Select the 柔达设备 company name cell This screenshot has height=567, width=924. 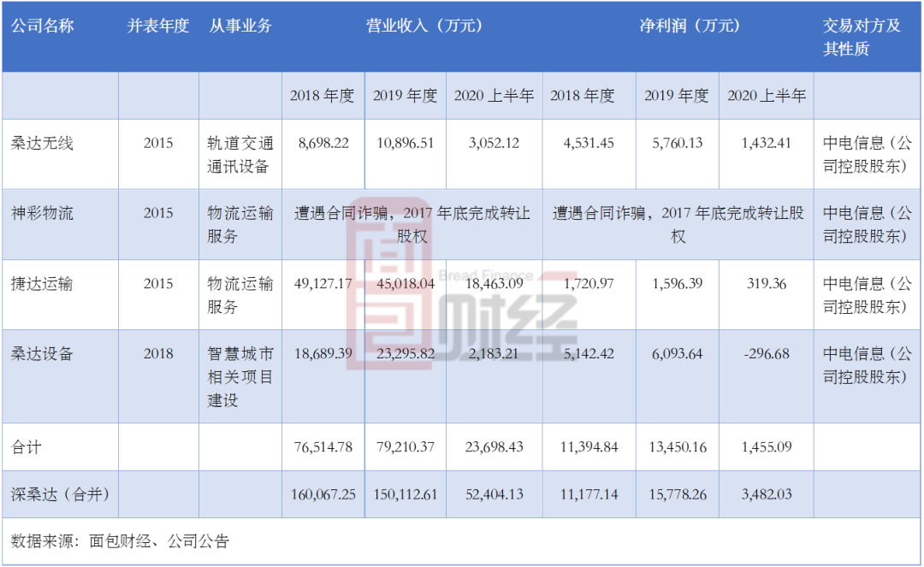click(42, 354)
